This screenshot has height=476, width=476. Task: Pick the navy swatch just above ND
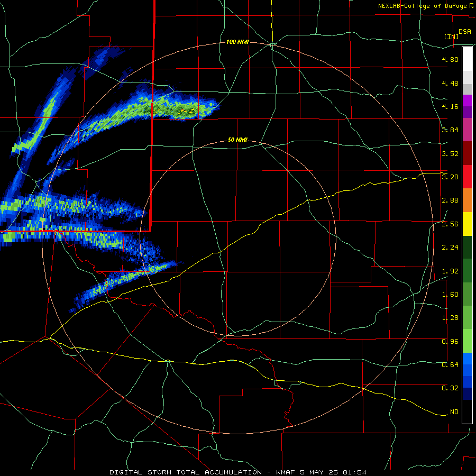coord(467,394)
